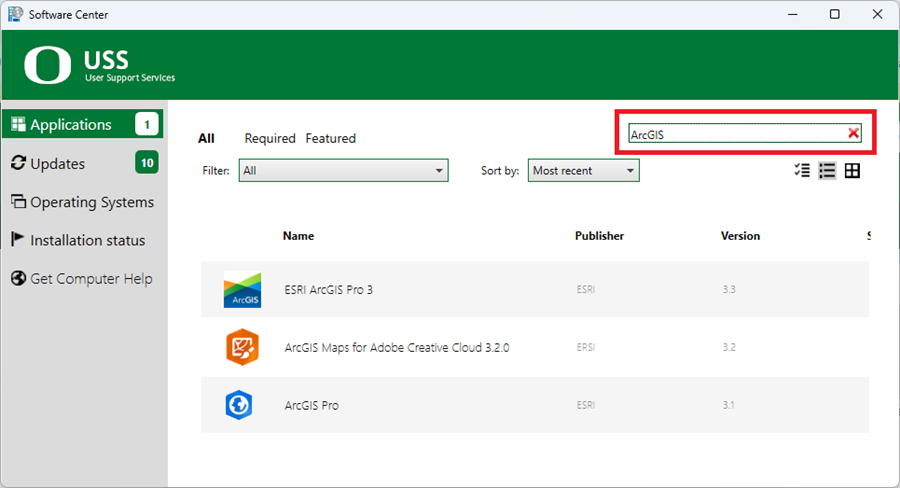Minimize the Software Center window
Viewport: 900px width, 488px height.
(793, 14)
